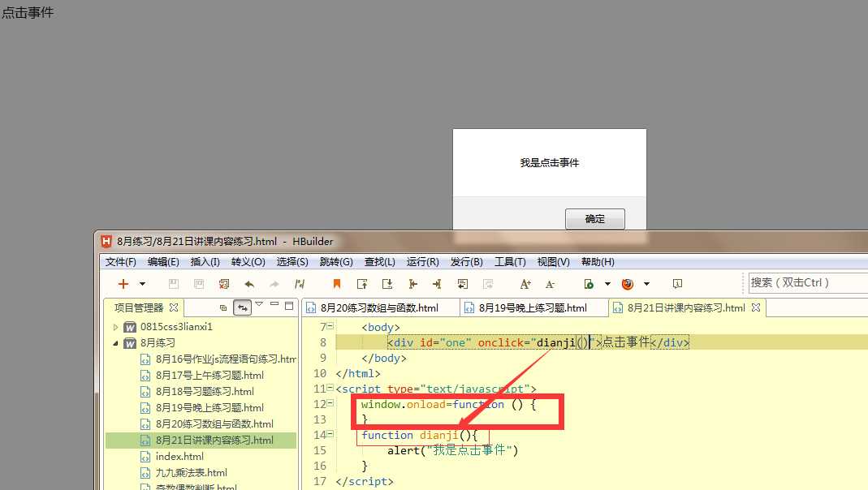Decrease the font size with the A- icon
The image size is (868, 490).
550,284
